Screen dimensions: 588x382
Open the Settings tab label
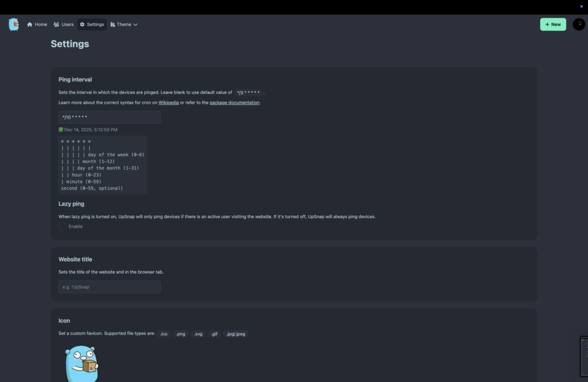coord(95,25)
